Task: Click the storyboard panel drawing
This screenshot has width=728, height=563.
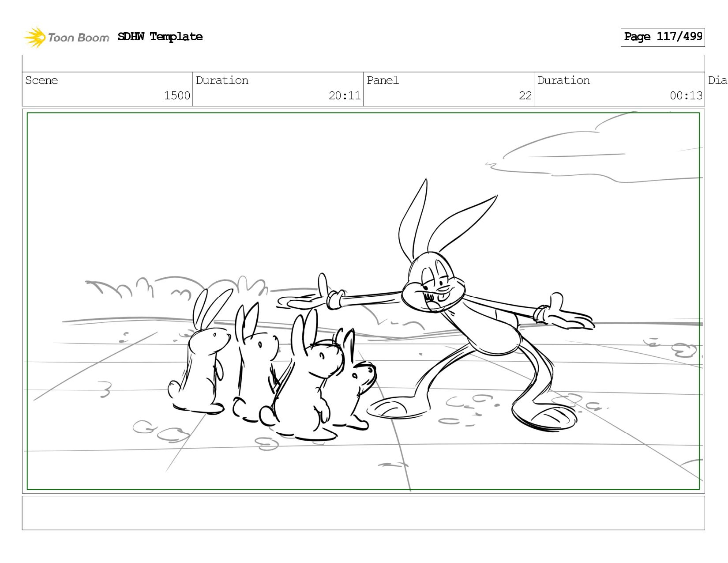Action: [364, 301]
